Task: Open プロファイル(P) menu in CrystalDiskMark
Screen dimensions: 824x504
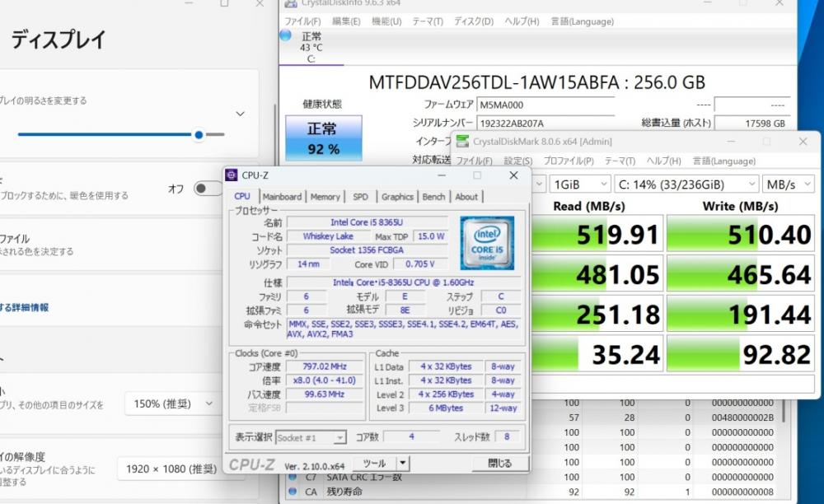Action: pyautogui.click(x=568, y=161)
